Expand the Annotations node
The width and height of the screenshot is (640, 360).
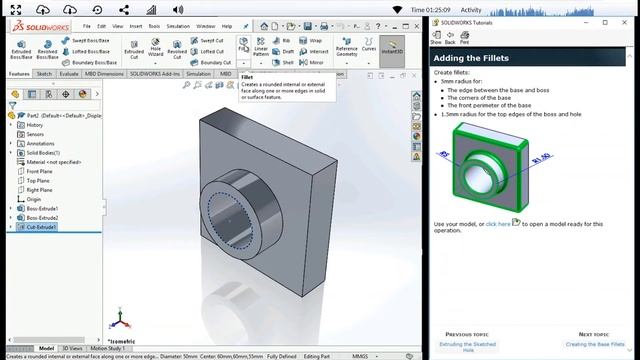11,144
